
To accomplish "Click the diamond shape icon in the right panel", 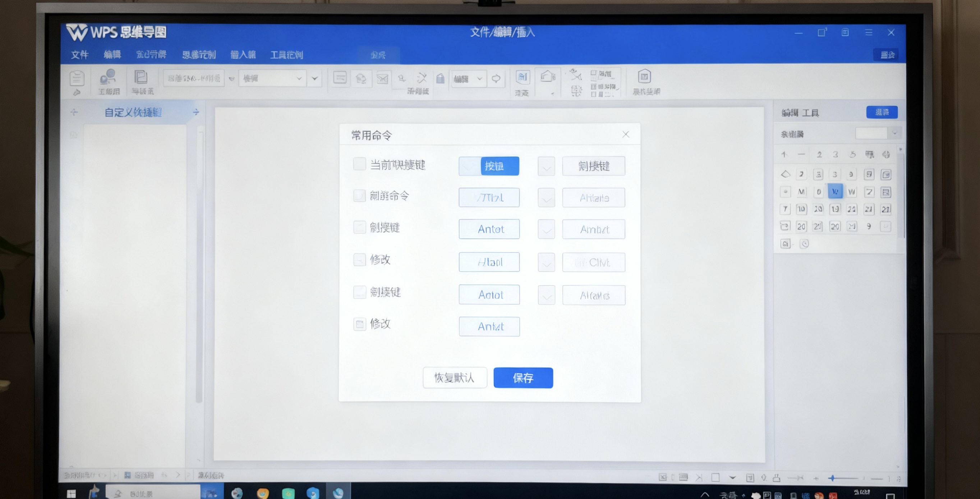I will click(785, 174).
